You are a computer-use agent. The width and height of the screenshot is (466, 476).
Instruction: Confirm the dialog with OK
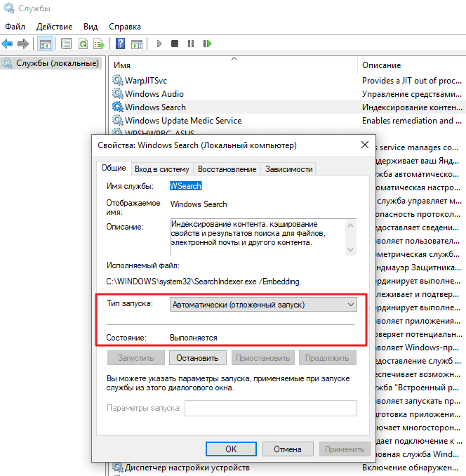pyautogui.click(x=231, y=449)
